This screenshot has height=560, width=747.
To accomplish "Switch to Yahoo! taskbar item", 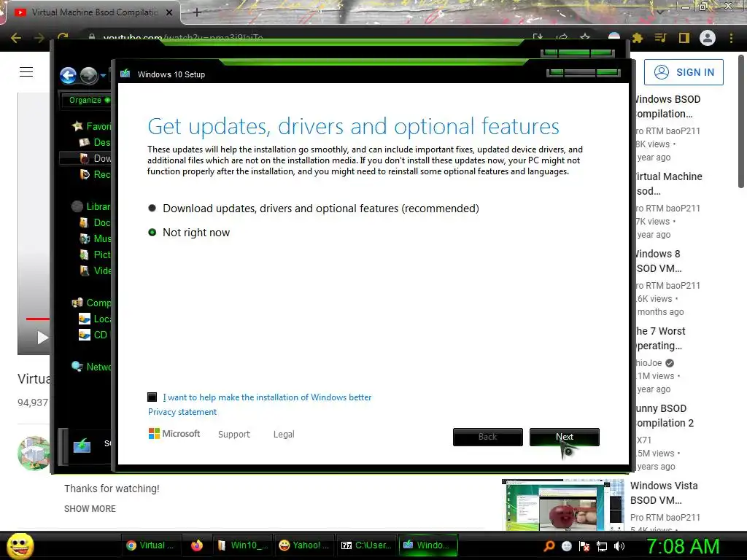I will click(304, 545).
